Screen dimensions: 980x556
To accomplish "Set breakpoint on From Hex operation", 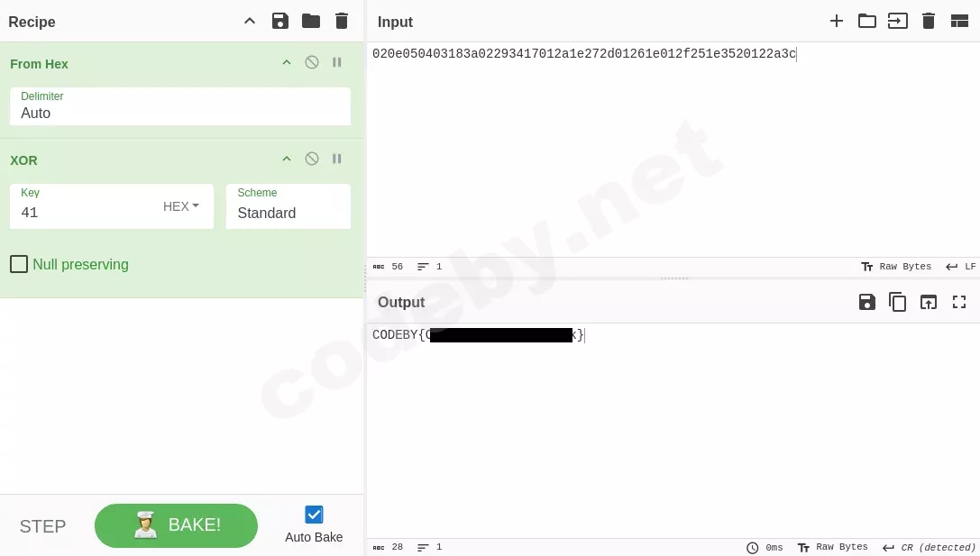I will point(337,62).
